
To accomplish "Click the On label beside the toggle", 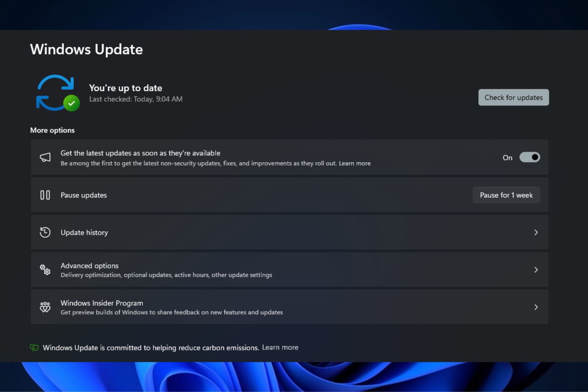I will 507,158.
